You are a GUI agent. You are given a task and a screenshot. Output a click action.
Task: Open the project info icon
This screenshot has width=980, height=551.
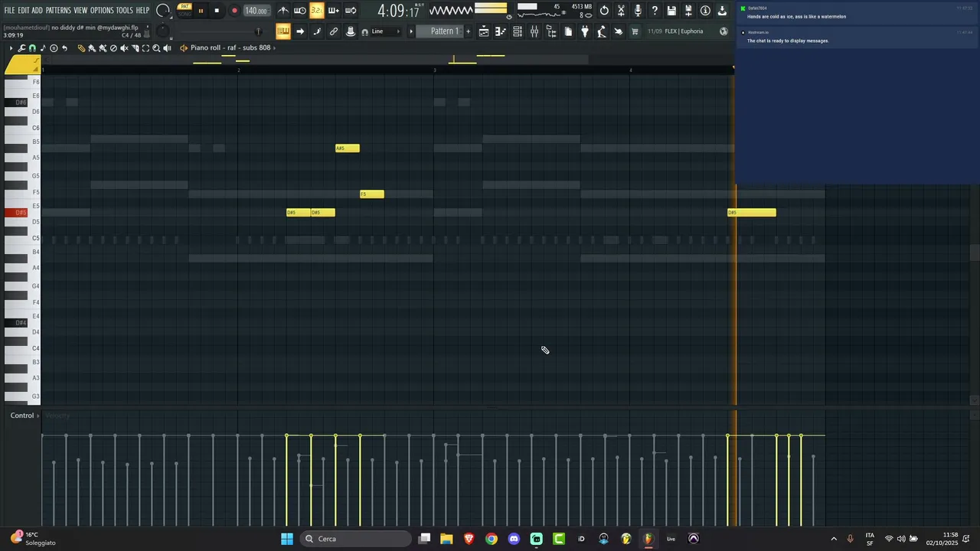coord(705,11)
